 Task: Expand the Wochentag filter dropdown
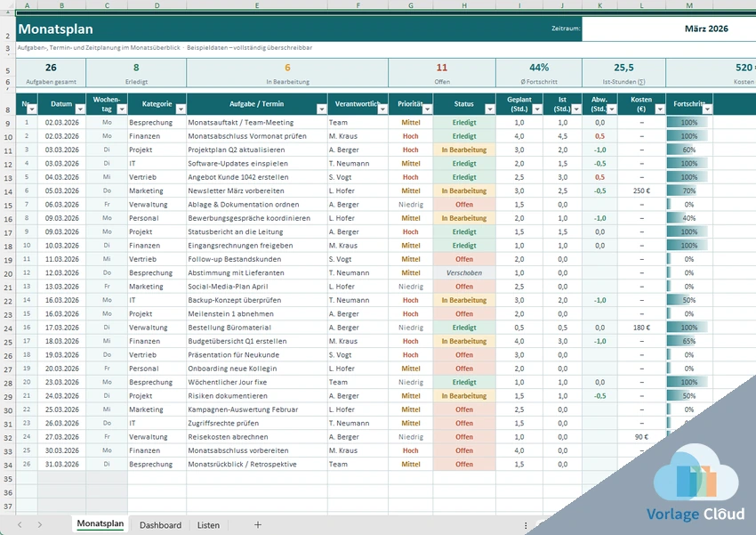[x=122, y=109]
